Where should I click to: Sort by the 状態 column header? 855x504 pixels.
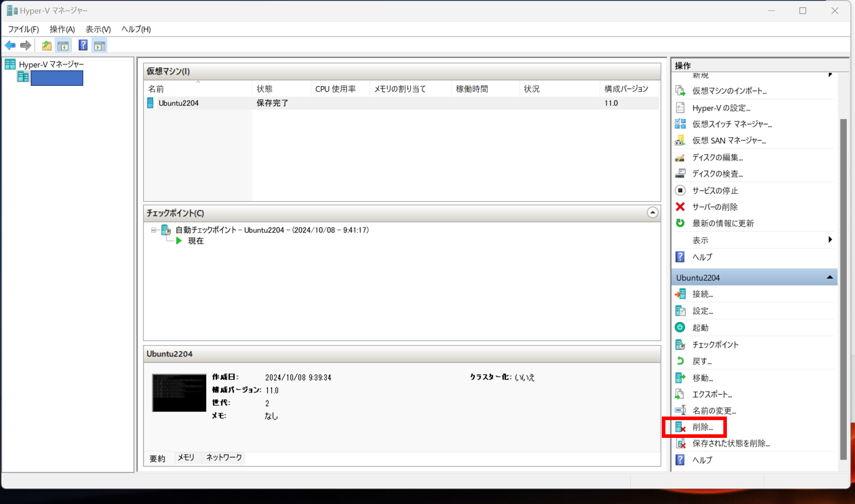(282, 89)
